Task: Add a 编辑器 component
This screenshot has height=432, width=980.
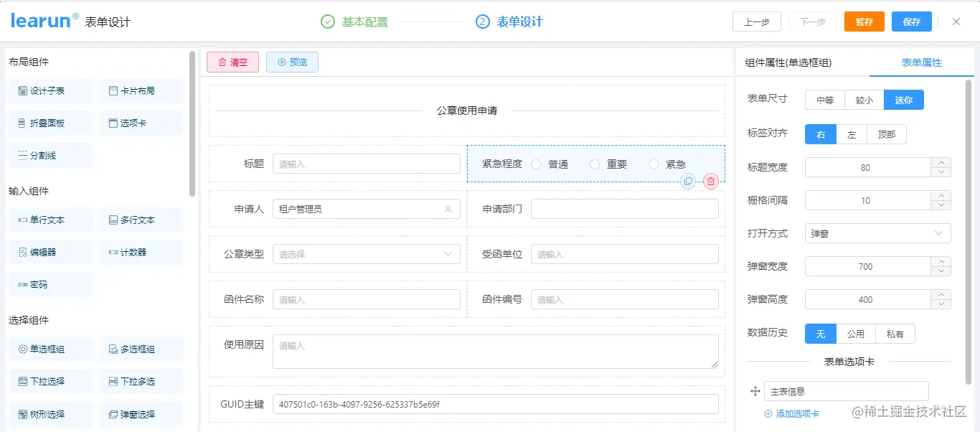Action: point(51,253)
